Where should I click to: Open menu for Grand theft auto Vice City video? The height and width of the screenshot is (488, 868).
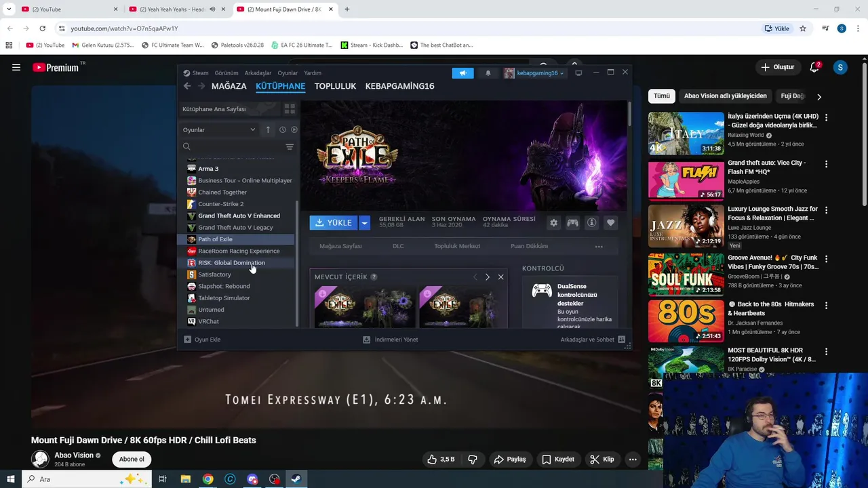pyautogui.click(x=826, y=164)
